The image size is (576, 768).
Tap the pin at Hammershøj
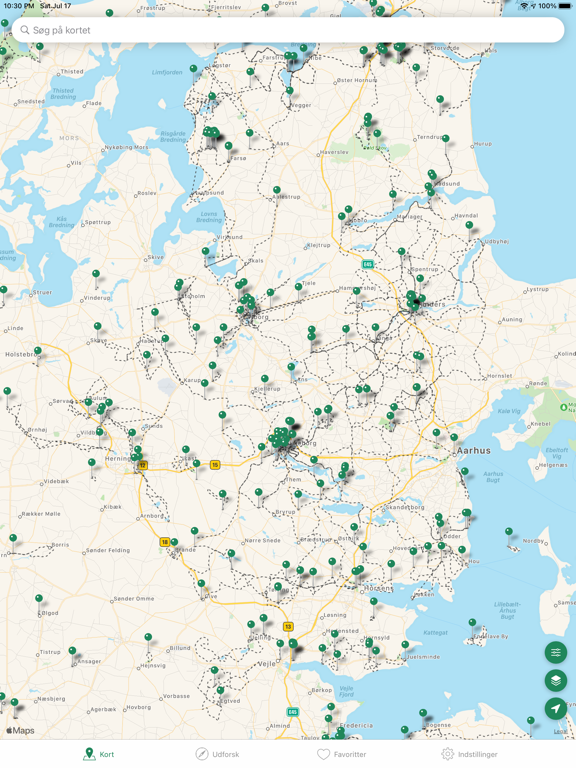[357, 291]
